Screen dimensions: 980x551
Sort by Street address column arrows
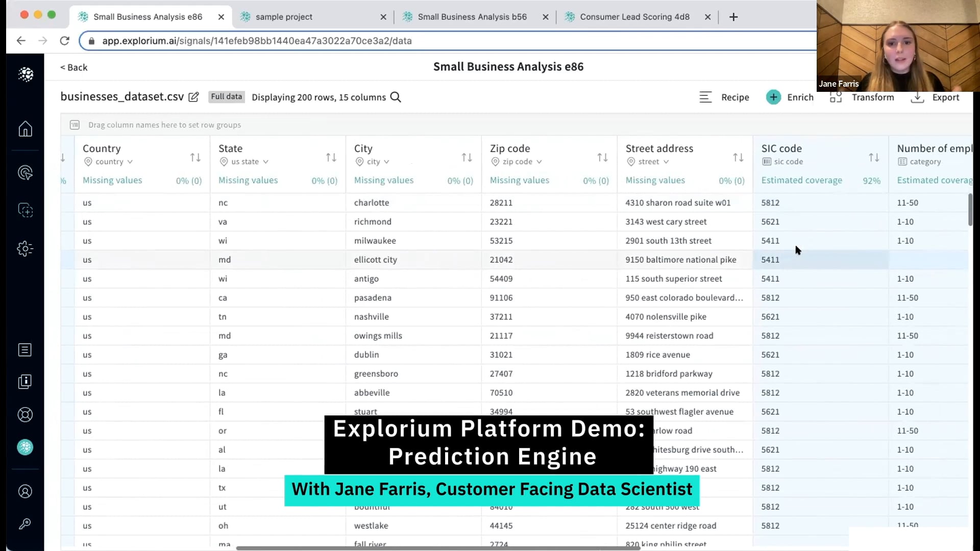(739, 158)
